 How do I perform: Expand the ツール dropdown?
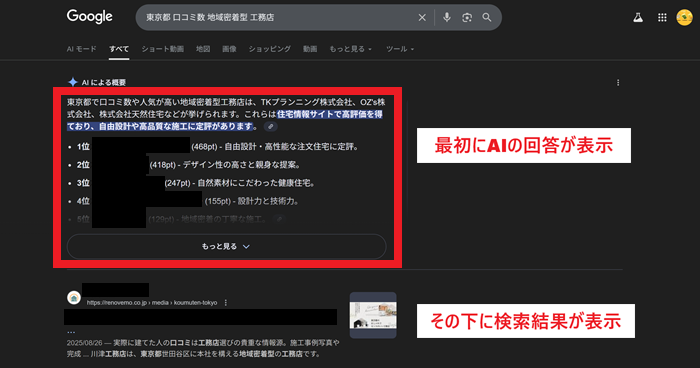coord(400,49)
